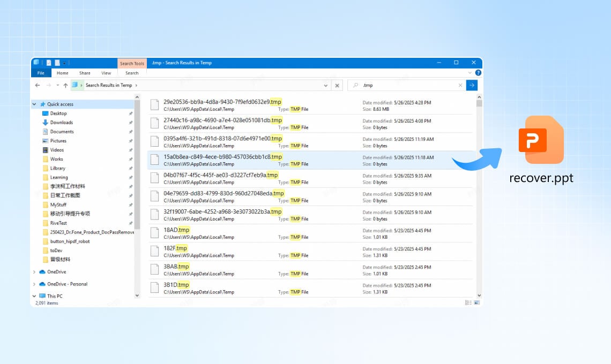Select file 27440c16-a98c-4690-a7e4-028e051081db.tmp
The width and height of the screenshot is (611, 364).
click(x=310, y=124)
